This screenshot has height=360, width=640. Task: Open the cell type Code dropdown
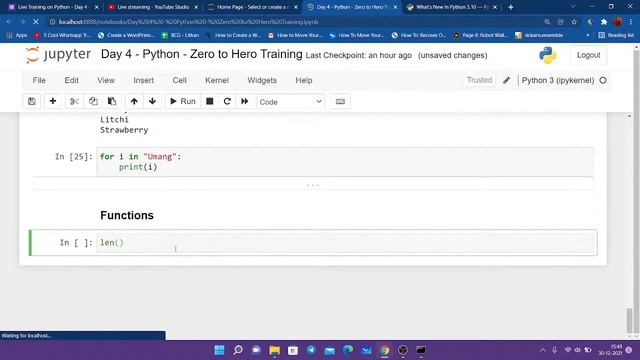click(x=291, y=102)
